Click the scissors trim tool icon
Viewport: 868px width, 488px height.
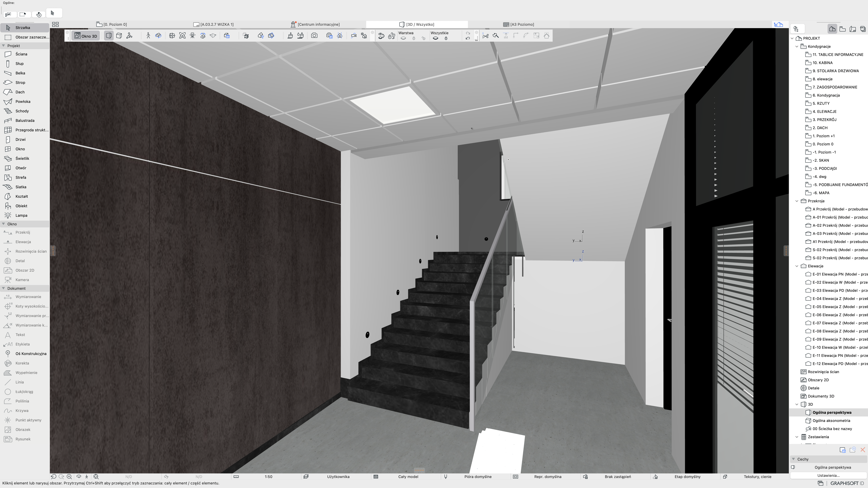click(x=485, y=36)
